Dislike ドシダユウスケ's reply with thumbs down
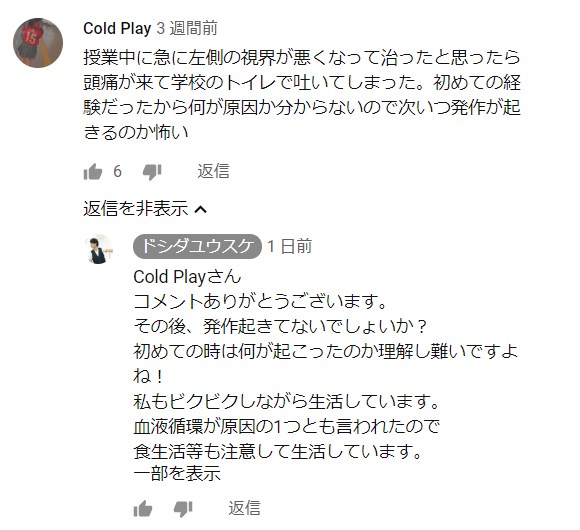This screenshot has width=580, height=530. point(183,509)
